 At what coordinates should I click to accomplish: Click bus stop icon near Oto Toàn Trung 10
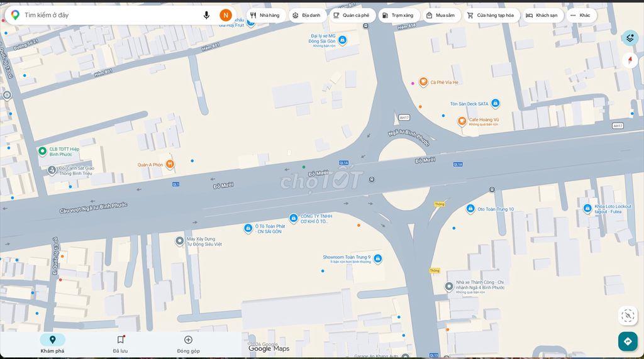[x=492, y=189]
